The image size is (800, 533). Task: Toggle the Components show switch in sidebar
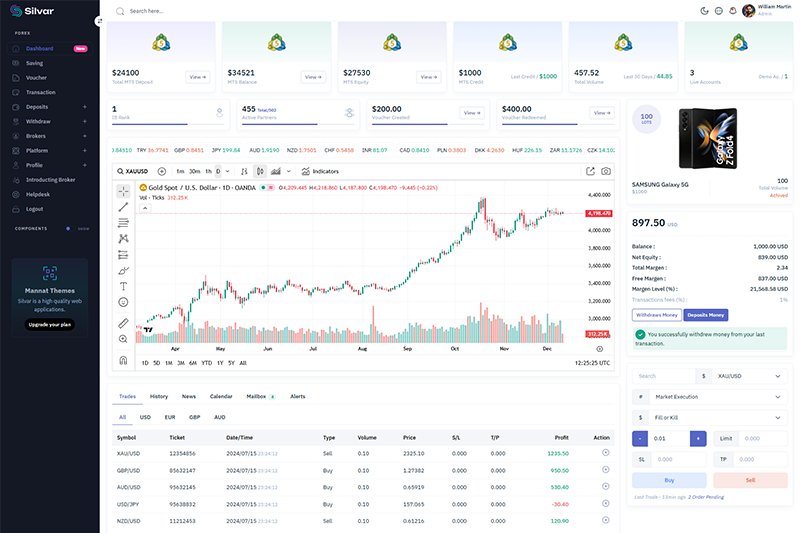click(69, 228)
